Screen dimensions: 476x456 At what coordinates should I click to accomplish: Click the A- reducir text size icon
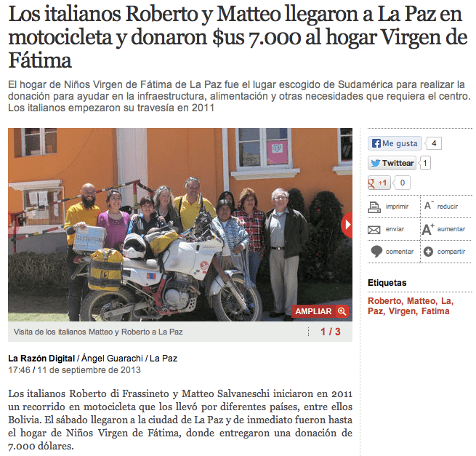coord(429,206)
